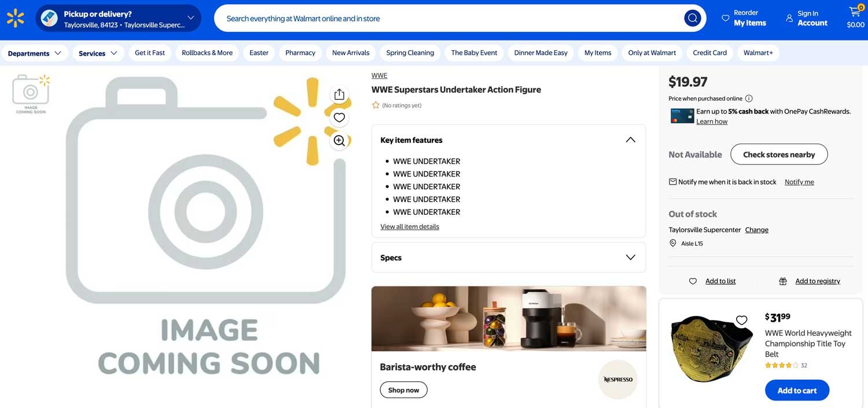Click the Check stores nearby button
The image size is (868, 408).
778,155
